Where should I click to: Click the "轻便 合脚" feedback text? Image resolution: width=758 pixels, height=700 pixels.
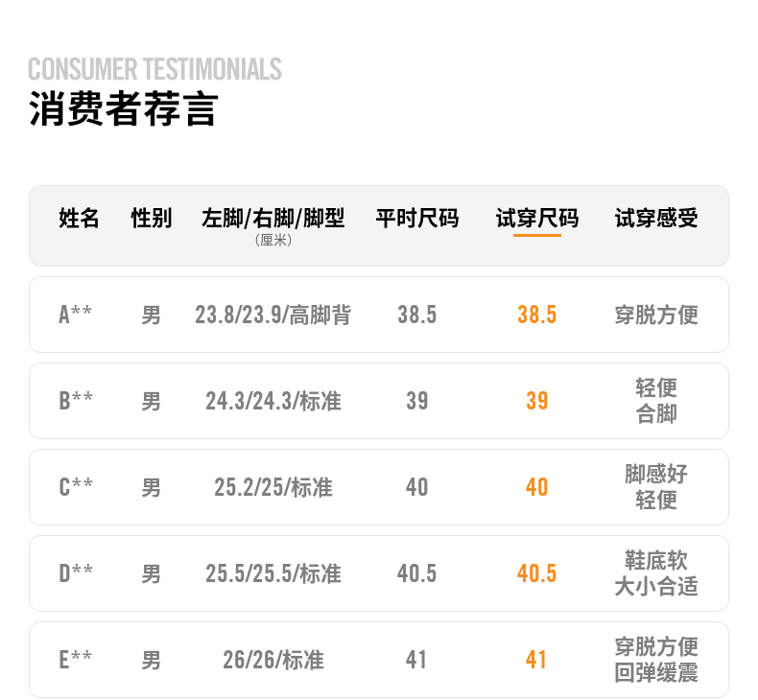(x=656, y=401)
